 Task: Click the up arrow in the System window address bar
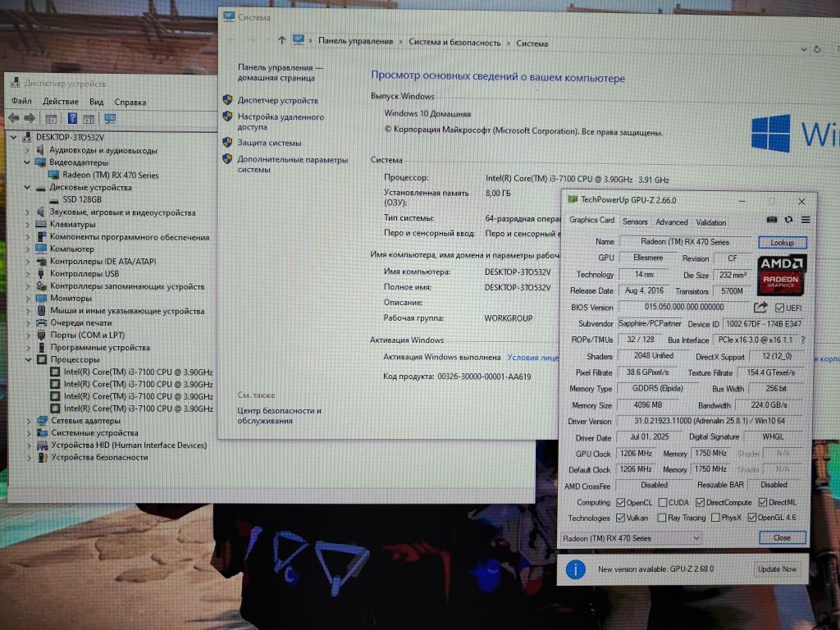point(282,39)
